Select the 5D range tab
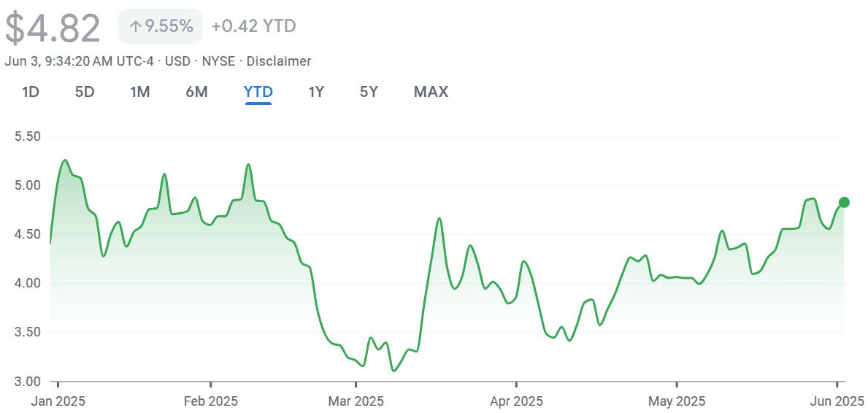The width and height of the screenshot is (868, 413). [x=85, y=92]
